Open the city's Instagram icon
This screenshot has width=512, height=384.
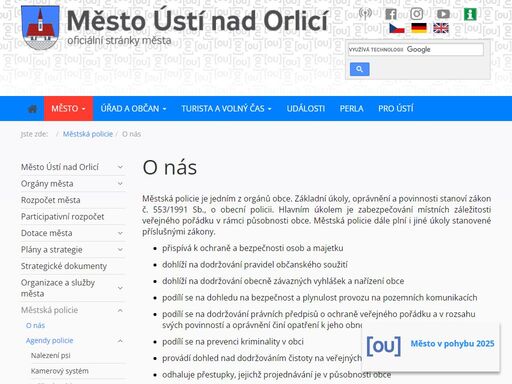tap(417, 14)
